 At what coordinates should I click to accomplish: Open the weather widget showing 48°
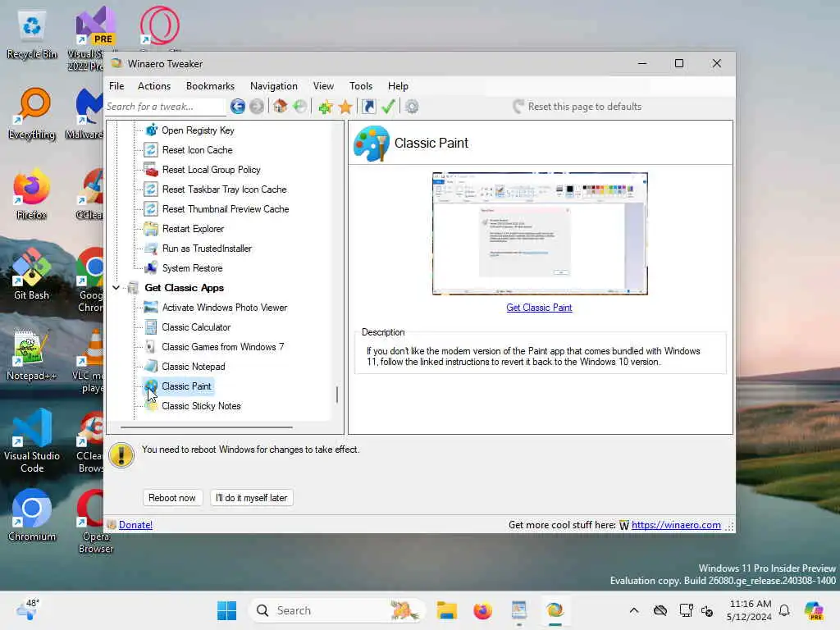point(27,610)
